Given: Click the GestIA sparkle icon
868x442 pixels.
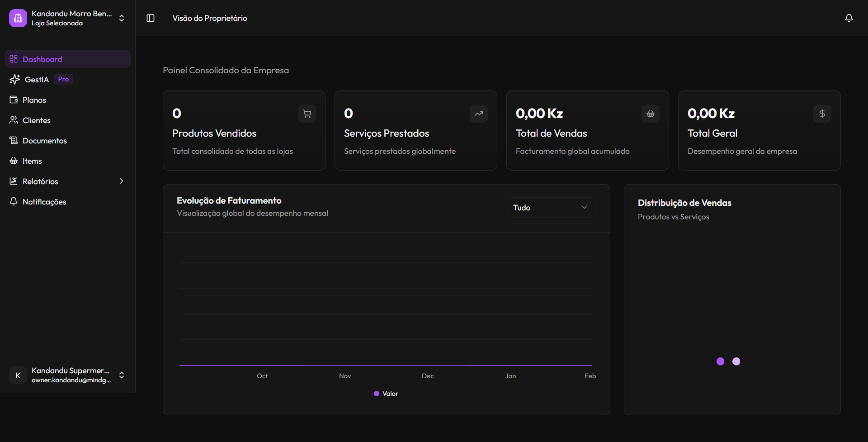Looking at the screenshot, I should (x=14, y=80).
